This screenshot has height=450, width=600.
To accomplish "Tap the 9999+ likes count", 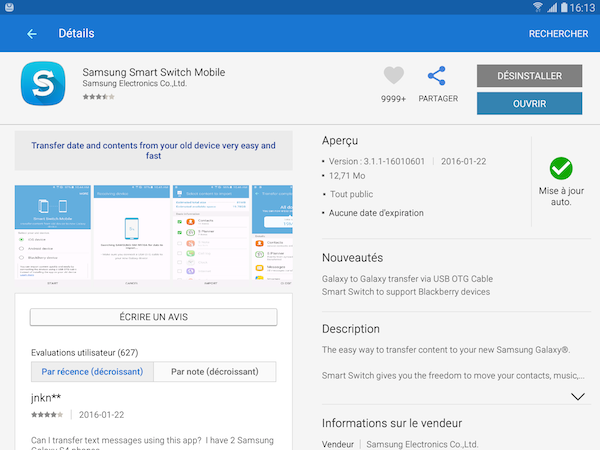I will tap(393, 99).
